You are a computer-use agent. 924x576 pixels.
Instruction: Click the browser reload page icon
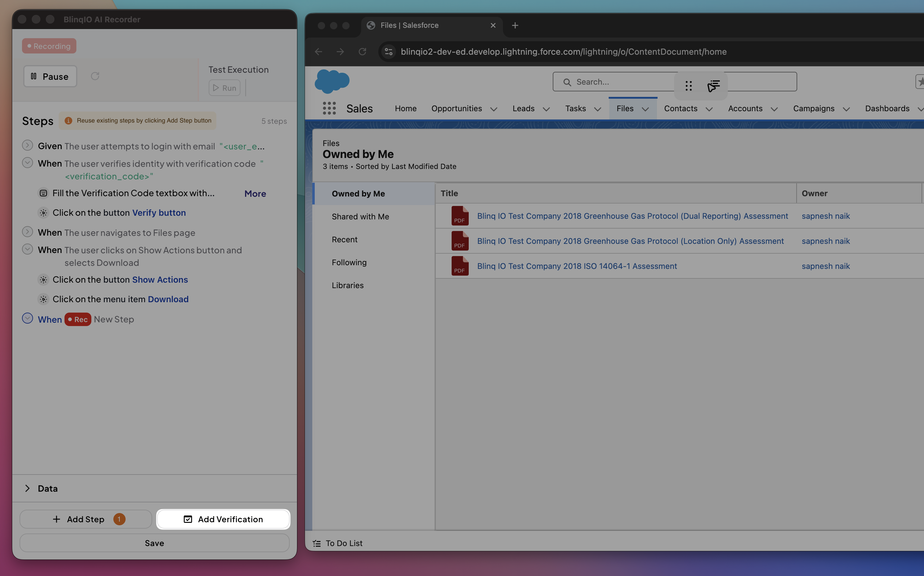point(362,51)
